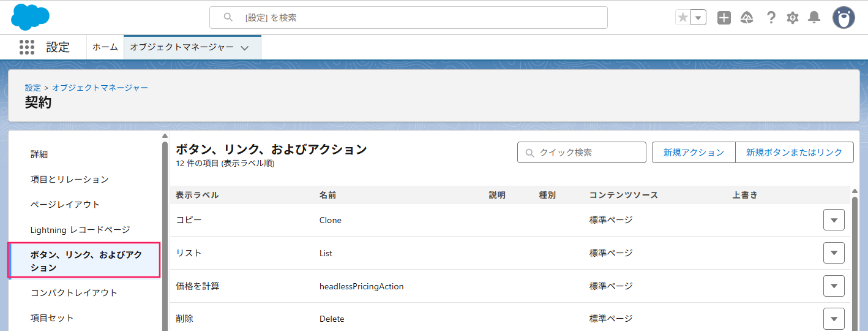Sort by the 名前 column header

[x=327, y=195]
